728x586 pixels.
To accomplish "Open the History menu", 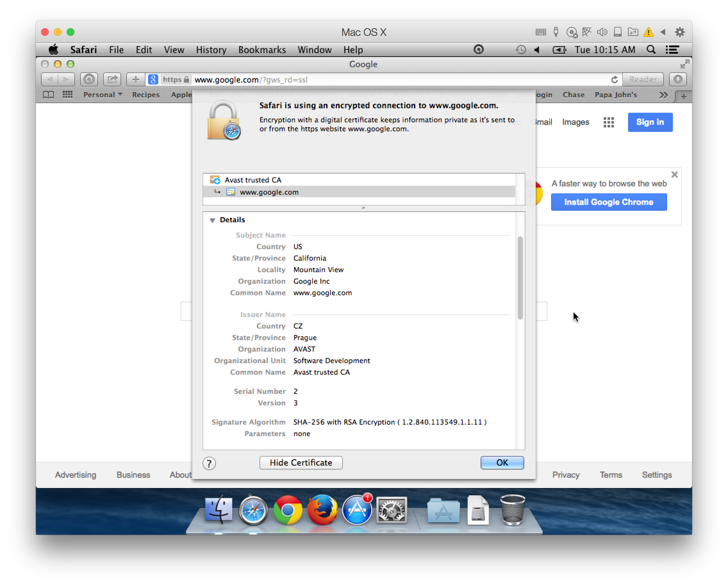I will (x=211, y=50).
